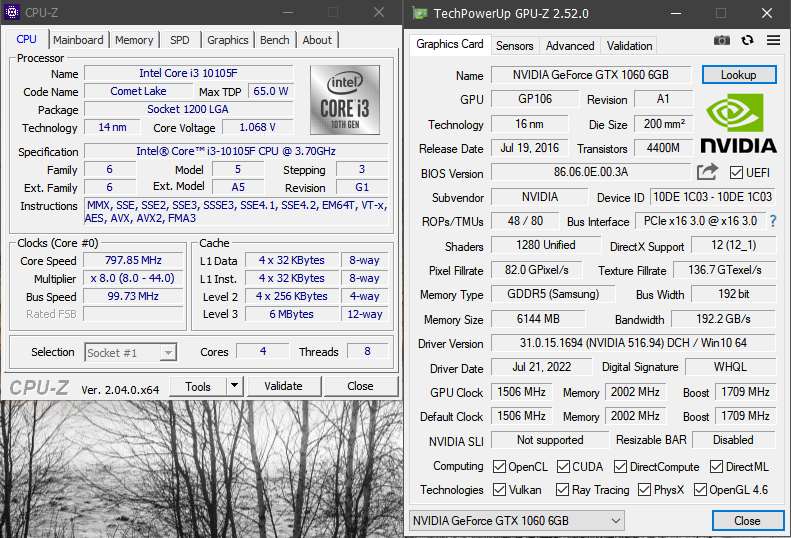Click the CPU Specification field
The image size is (791, 538).
236,151
